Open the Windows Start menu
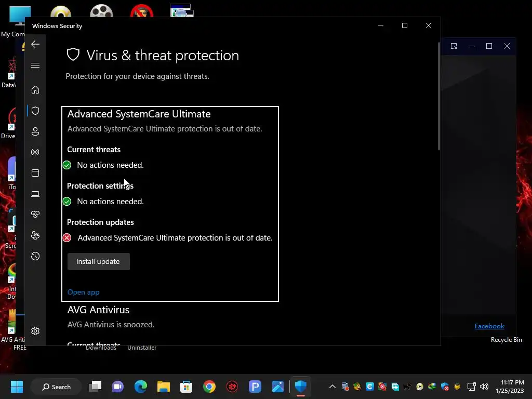532x399 pixels. [17, 387]
